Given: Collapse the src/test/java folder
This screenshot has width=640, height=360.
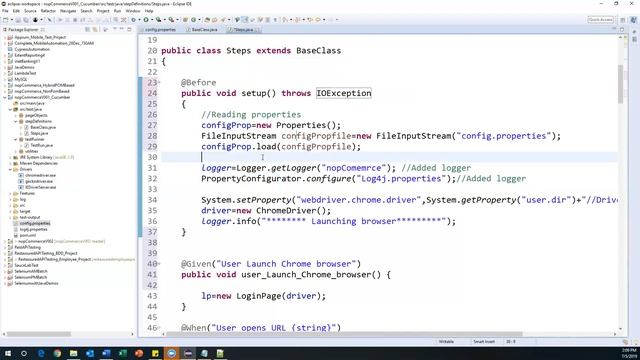Looking at the screenshot, I should (x=10, y=109).
